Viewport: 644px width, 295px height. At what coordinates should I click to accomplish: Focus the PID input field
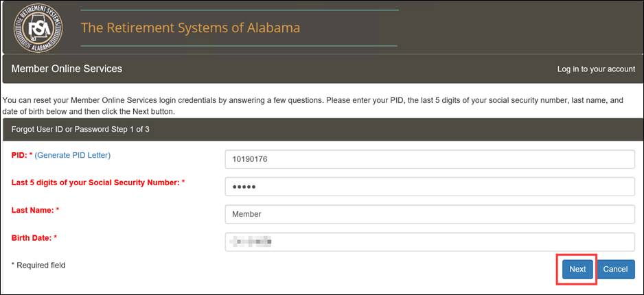pos(429,159)
